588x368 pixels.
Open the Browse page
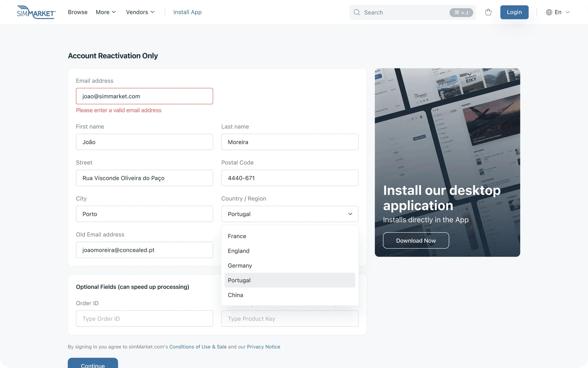tap(77, 12)
